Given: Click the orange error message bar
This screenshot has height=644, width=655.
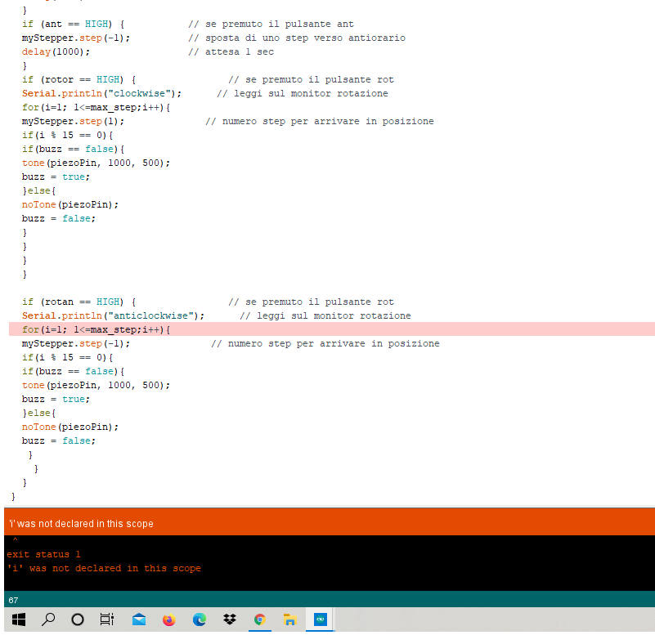Looking at the screenshot, I should click(x=327, y=523).
